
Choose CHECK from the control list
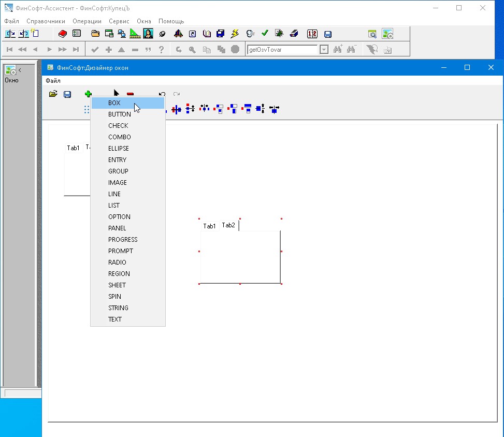click(x=118, y=126)
